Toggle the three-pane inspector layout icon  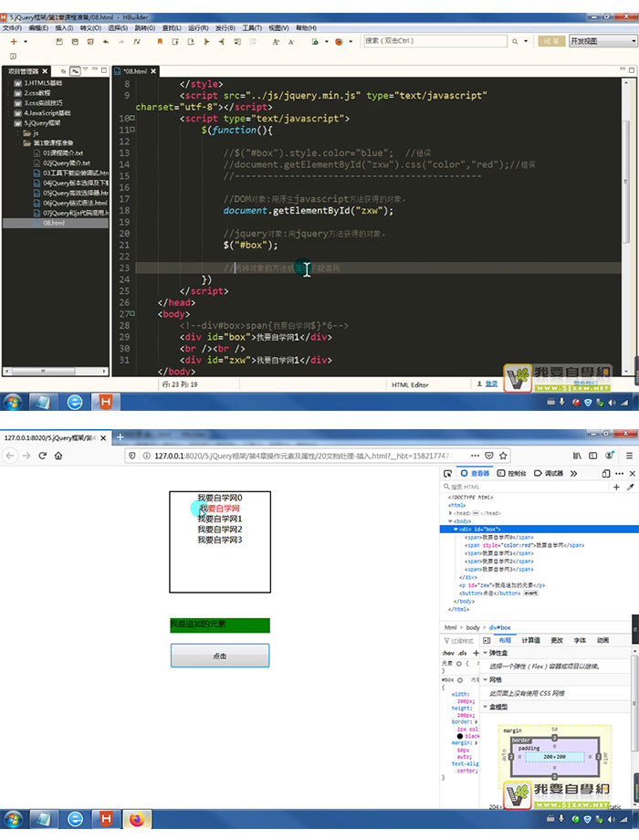click(x=487, y=641)
